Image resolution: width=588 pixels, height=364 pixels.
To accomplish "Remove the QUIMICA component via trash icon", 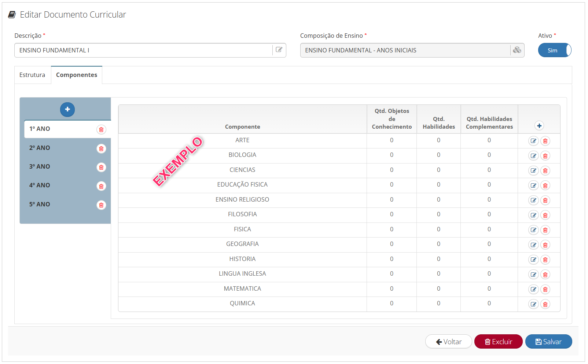I will point(545,304).
